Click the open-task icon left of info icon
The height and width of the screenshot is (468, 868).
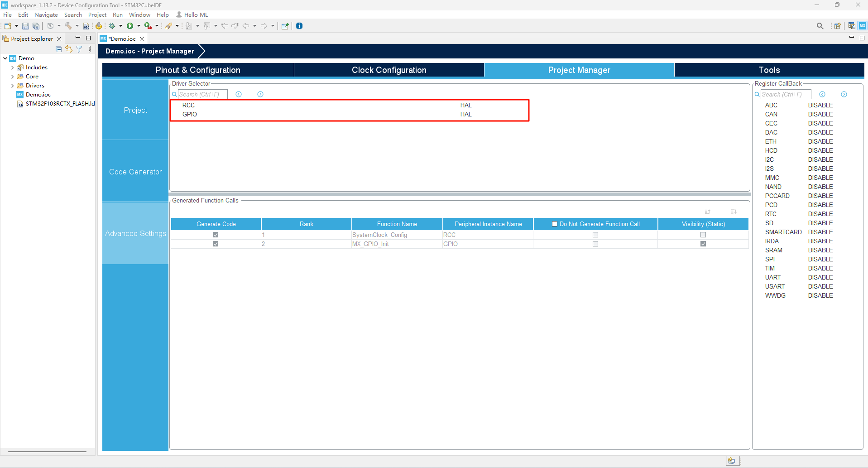click(285, 26)
